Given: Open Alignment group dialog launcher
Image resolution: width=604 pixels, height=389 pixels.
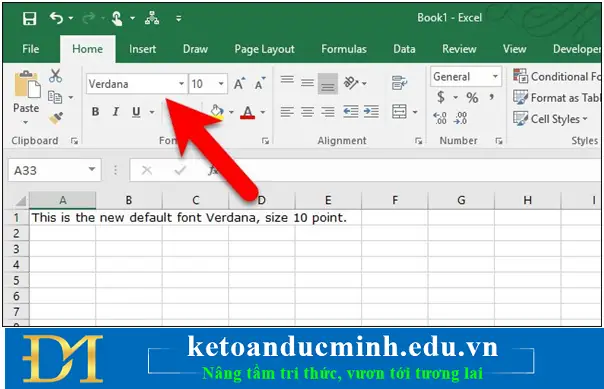Looking at the screenshot, I should 419,141.
